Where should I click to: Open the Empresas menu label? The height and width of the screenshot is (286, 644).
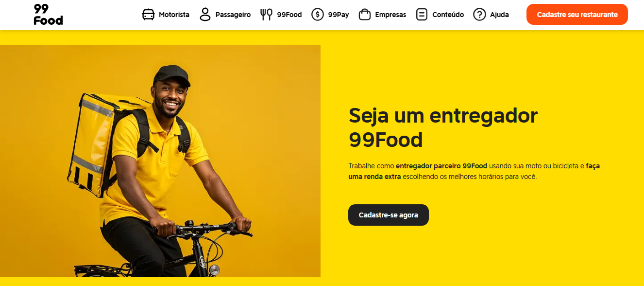click(x=390, y=15)
